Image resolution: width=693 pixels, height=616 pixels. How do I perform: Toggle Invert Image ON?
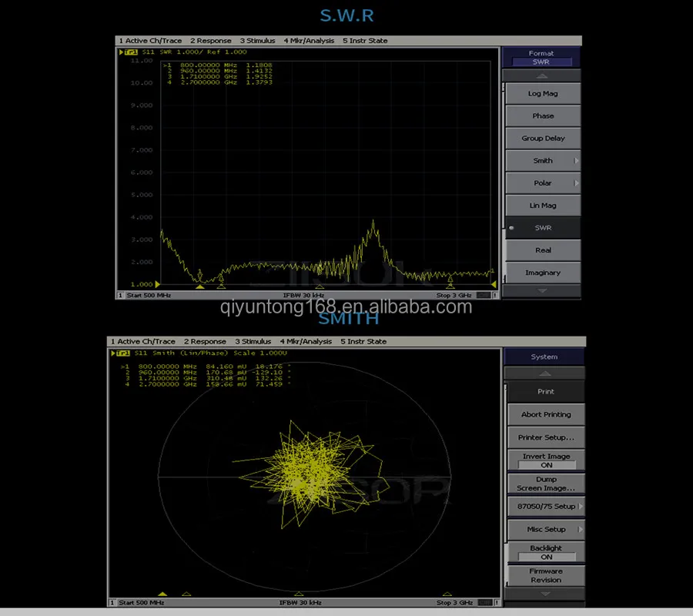click(546, 460)
